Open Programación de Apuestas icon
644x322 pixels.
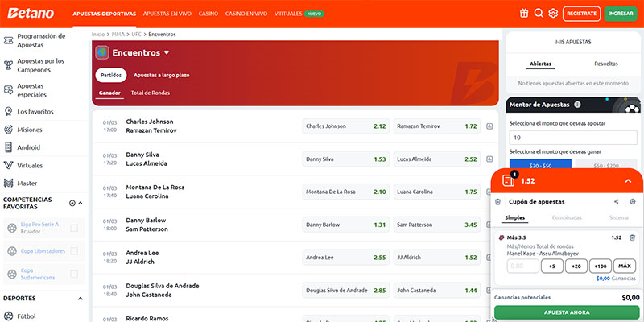pyautogui.click(x=8, y=41)
